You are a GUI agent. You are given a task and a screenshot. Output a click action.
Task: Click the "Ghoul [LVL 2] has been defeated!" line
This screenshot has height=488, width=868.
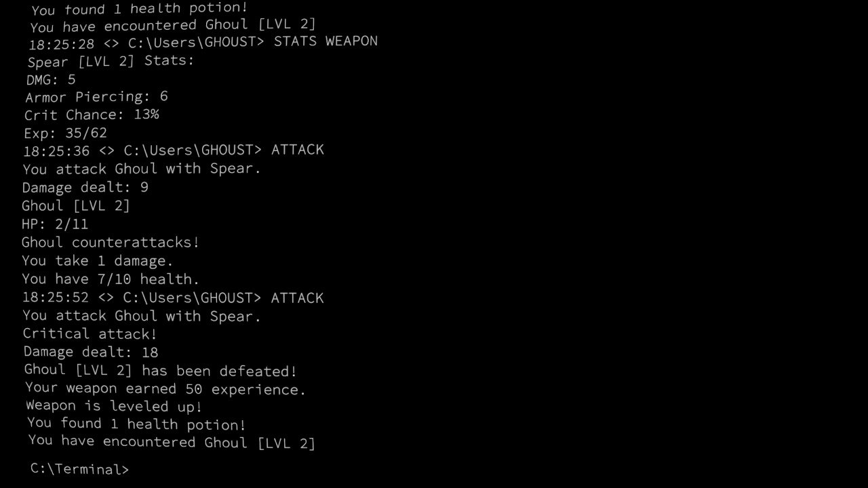pos(161,371)
